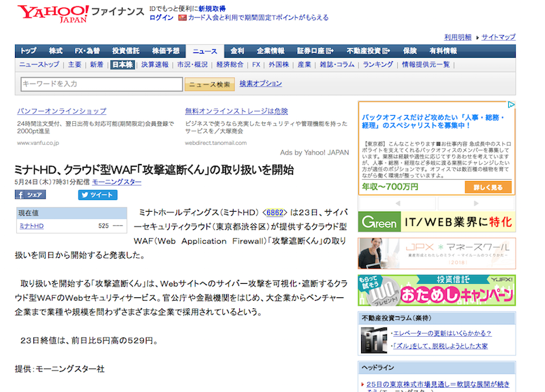Select 日本株 news category
This screenshot has height=392, width=545.
pyautogui.click(x=123, y=65)
